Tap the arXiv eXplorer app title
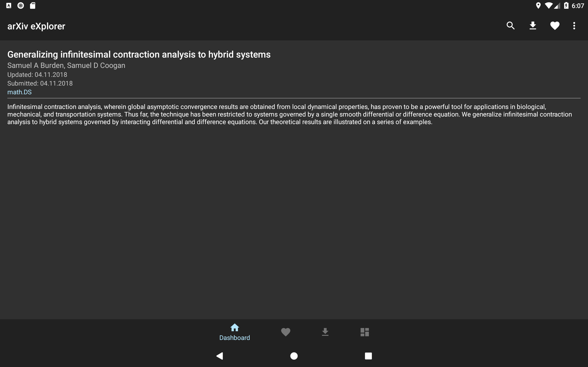This screenshot has height=367, width=588. [36, 26]
